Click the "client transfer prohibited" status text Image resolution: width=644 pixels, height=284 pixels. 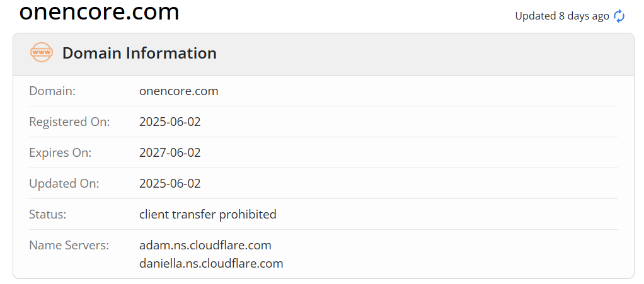click(207, 214)
